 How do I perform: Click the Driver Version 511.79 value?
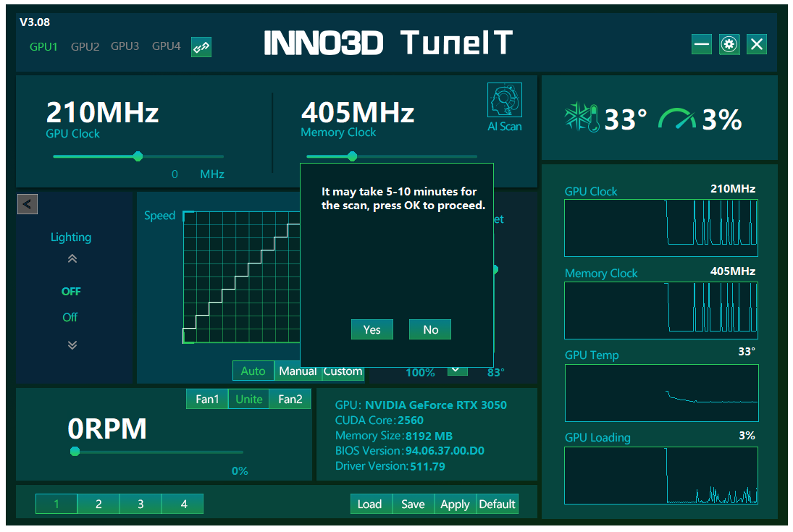click(x=427, y=466)
